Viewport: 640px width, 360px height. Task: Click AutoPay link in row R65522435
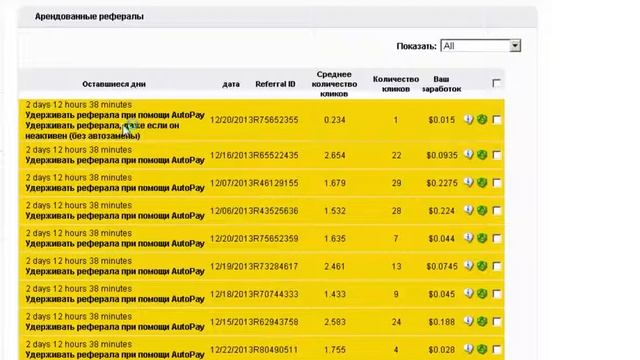pos(115,160)
